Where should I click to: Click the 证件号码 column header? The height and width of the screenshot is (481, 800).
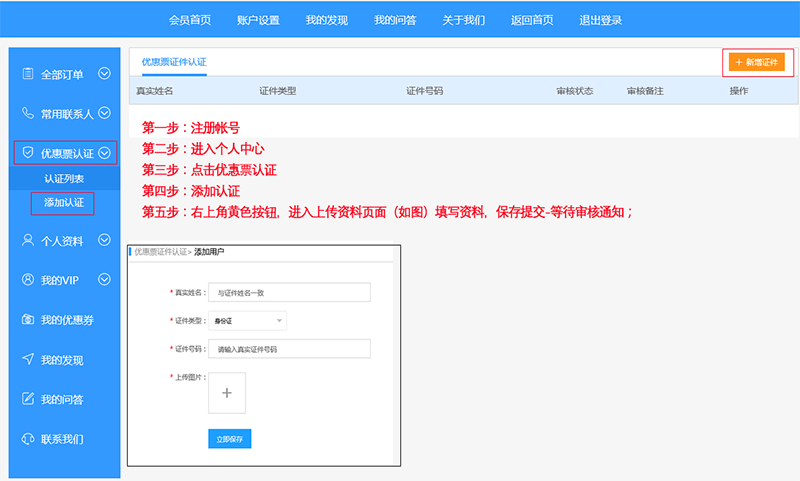click(x=424, y=91)
